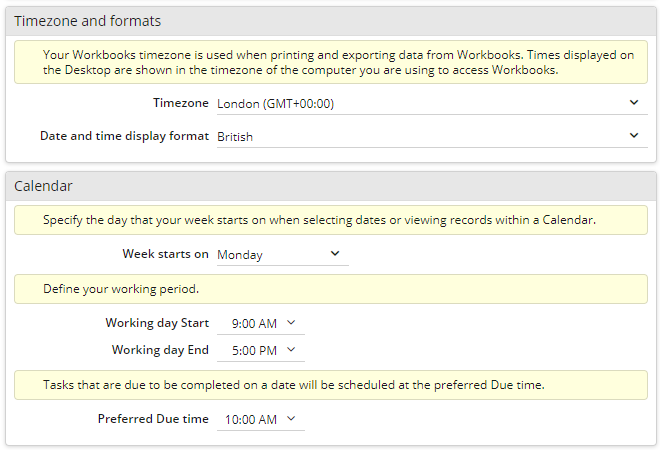Click the Week starts on label
This screenshot has height=451, width=660.
click(x=165, y=254)
